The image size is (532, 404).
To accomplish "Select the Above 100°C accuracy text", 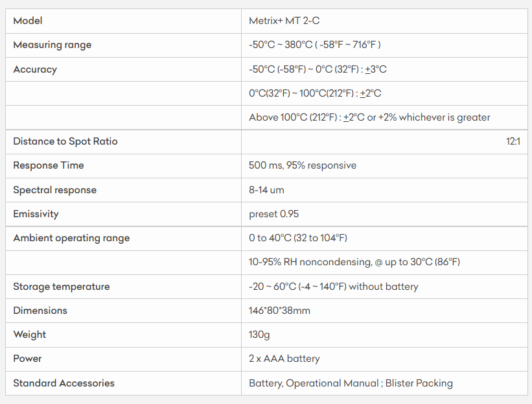I will tap(369, 117).
